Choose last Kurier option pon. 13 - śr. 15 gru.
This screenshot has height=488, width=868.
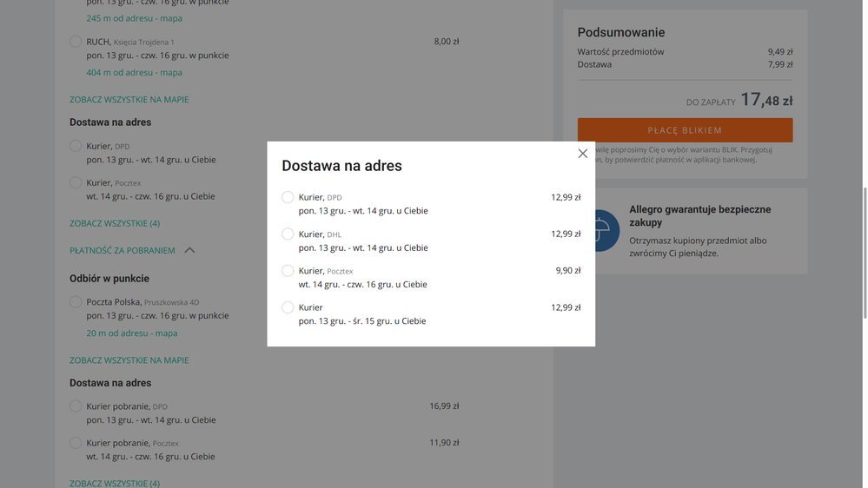pos(288,307)
